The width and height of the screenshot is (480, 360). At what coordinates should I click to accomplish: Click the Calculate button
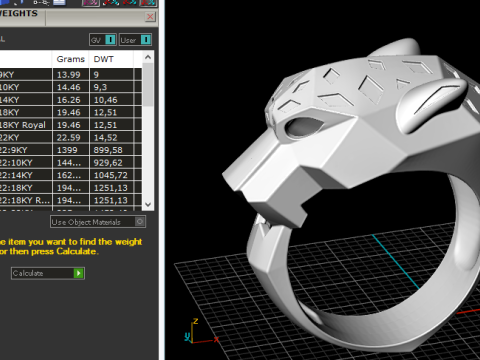pos(48,273)
